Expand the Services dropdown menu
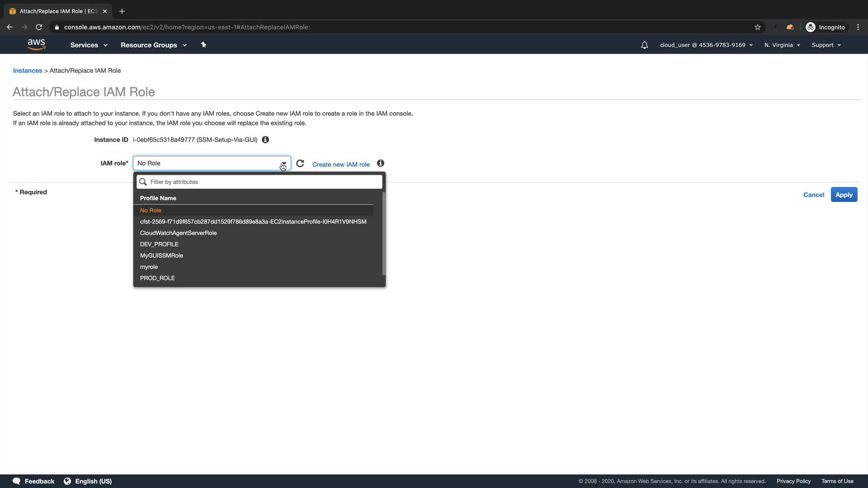 [x=89, y=45]
